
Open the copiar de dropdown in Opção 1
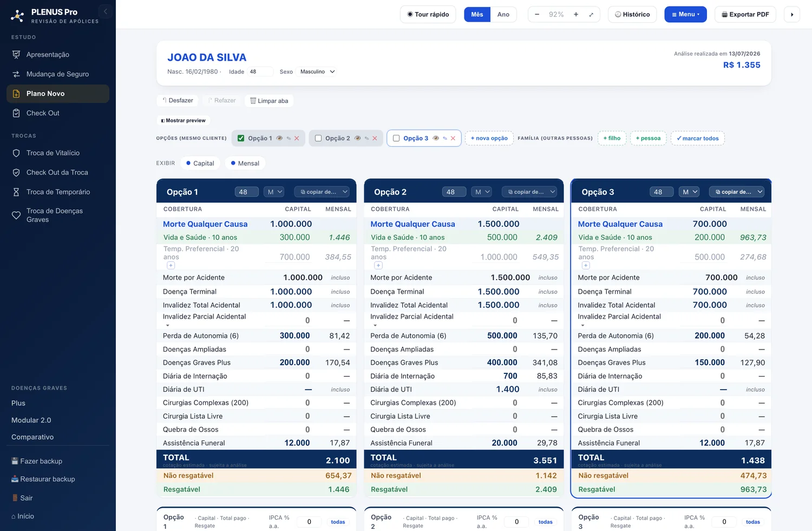322,192
